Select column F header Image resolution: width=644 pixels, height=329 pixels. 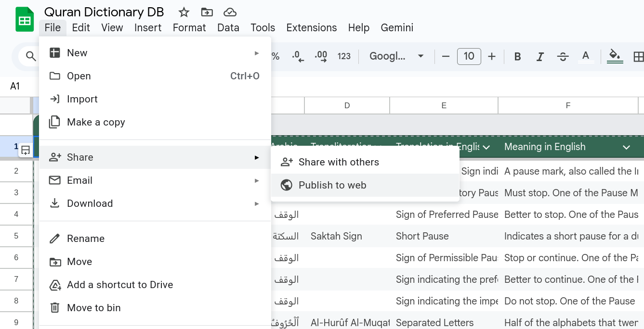tap(568, 105)
